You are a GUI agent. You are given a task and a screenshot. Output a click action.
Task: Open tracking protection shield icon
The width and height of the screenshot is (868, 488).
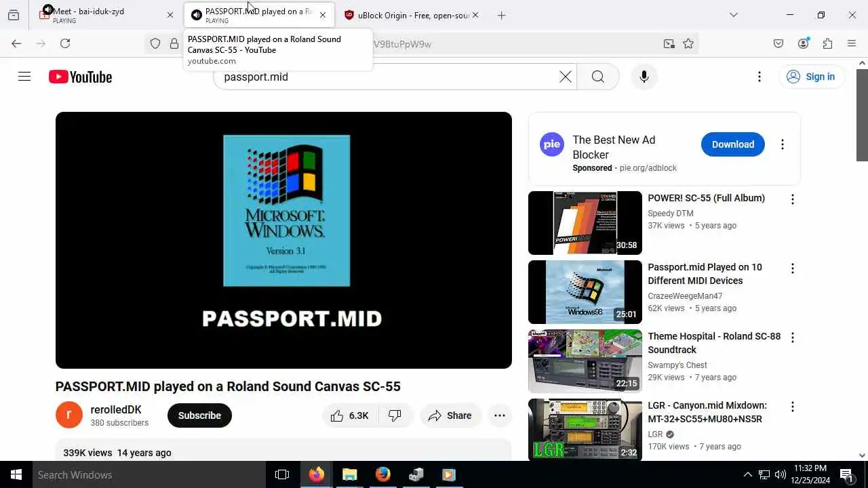[x=155, y=43]
